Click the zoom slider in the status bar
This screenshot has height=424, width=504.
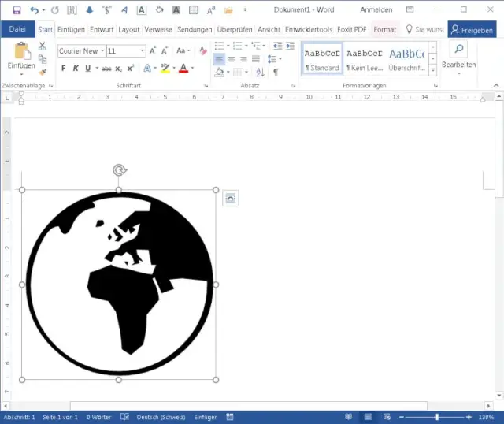(x=438, y=416)
